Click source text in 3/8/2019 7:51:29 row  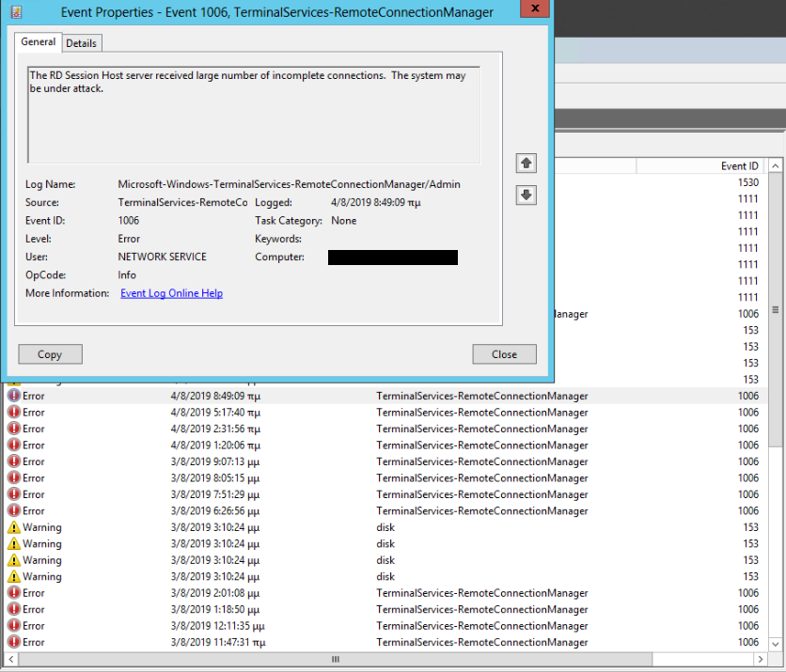pos(481,494)
